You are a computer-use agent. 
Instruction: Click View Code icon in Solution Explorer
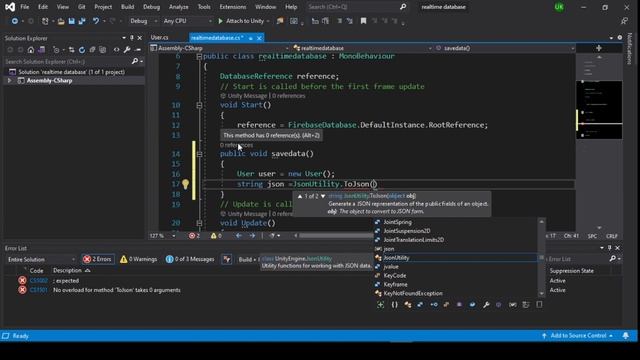(116, 50)
